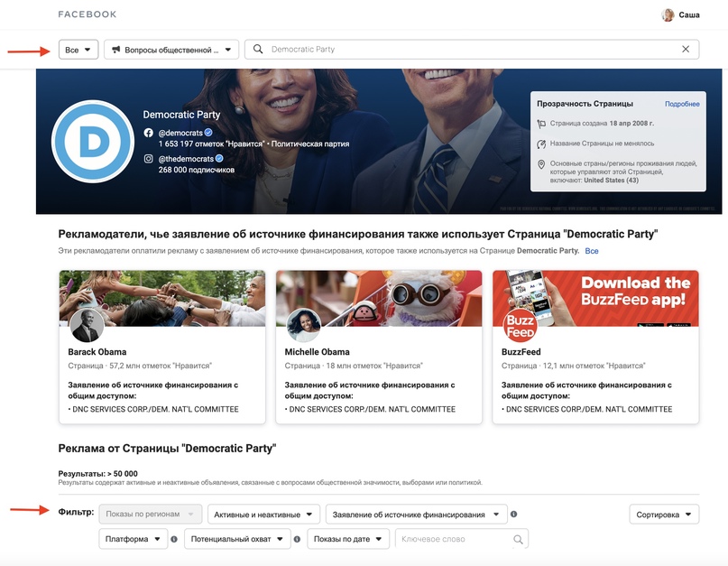Click the 'Michelle Obama' card title
This screenshot has width=728, height=566.
point(318,352)
